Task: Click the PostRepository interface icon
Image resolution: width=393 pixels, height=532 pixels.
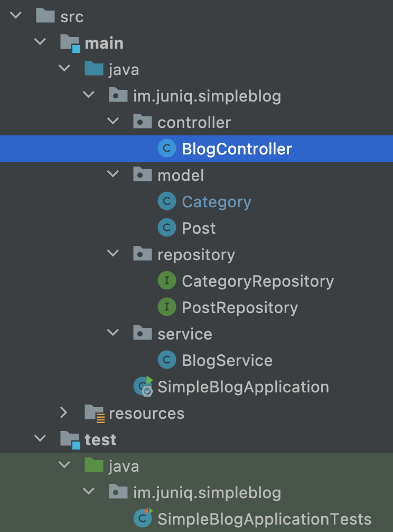Action: 167,307
